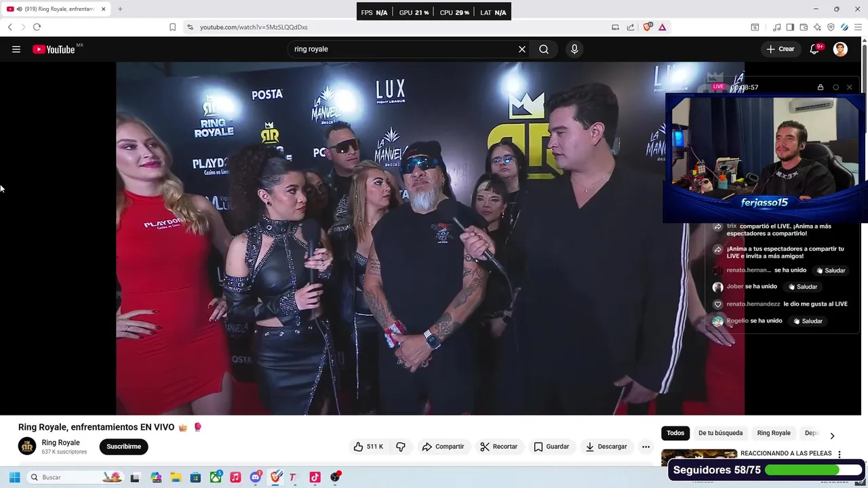The image size is (868, 488).
Task: Click the tab search icon in toolbar
Action: coord(755,27)
